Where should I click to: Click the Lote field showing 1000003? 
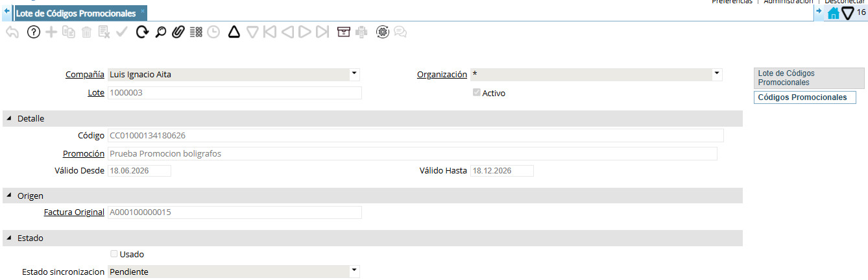pos(234,93)
